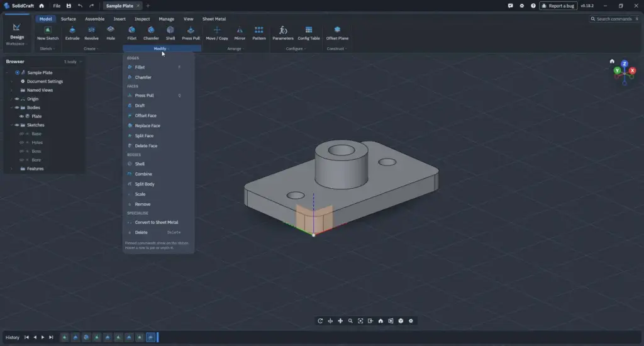644x346 pixels.
Task: Open the Create group dropdown
Action: click(91, 48)
